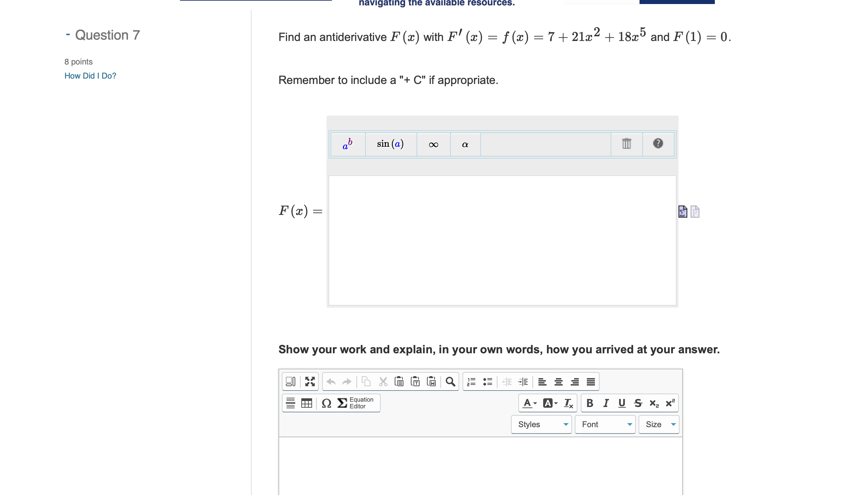Insert a special character with the Omega icon

click(x=326, y=403)
